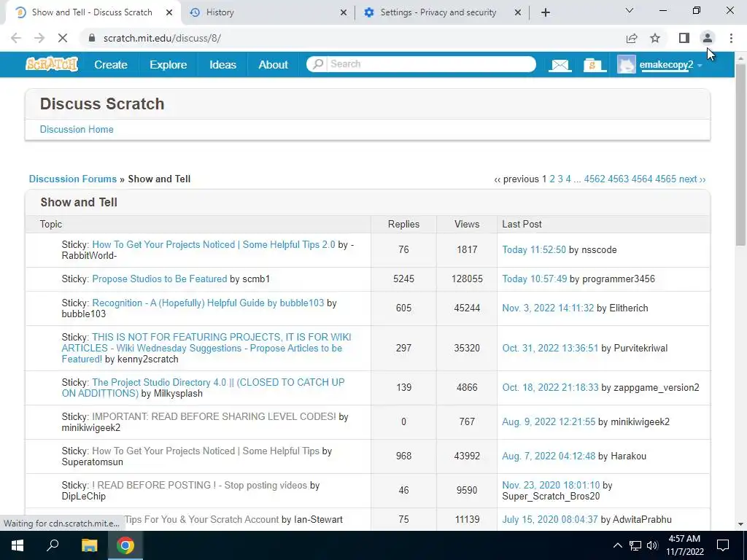This screenshot has width=747, height=560.
Task: Open the Ideas menu item
Action: pos(222,64)
